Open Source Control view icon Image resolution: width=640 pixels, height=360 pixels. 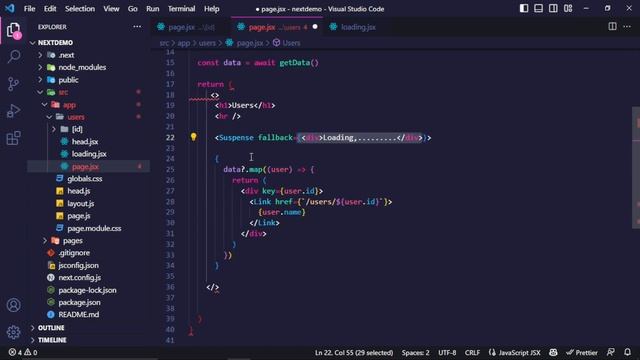pyautogui.click(x=13, y=84)
